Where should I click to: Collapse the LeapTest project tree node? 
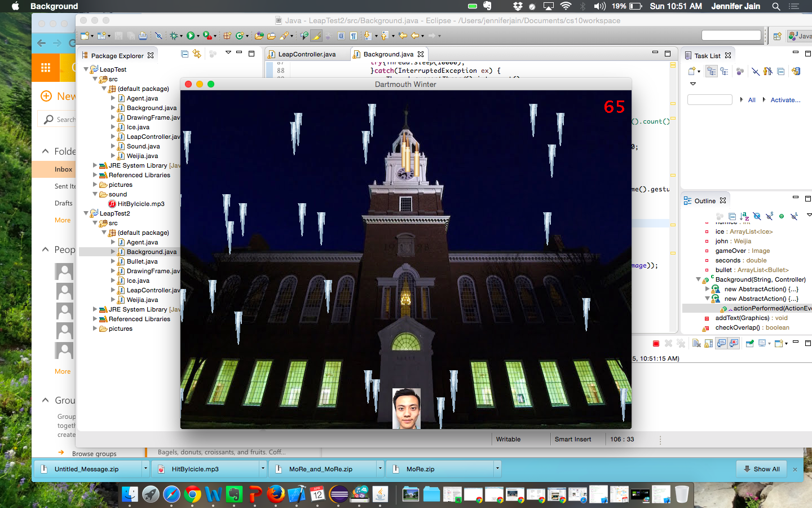tap(86, 69)
